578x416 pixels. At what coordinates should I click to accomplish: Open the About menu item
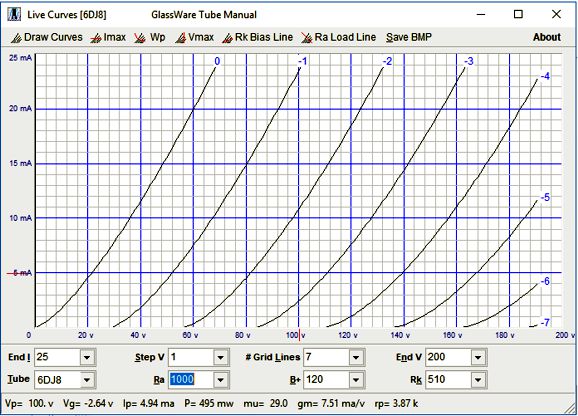pos(547,38)
